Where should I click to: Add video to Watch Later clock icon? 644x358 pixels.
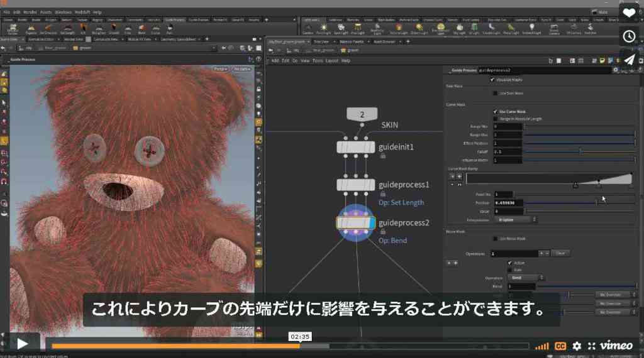pyautogui.click(x=629, y=36)
